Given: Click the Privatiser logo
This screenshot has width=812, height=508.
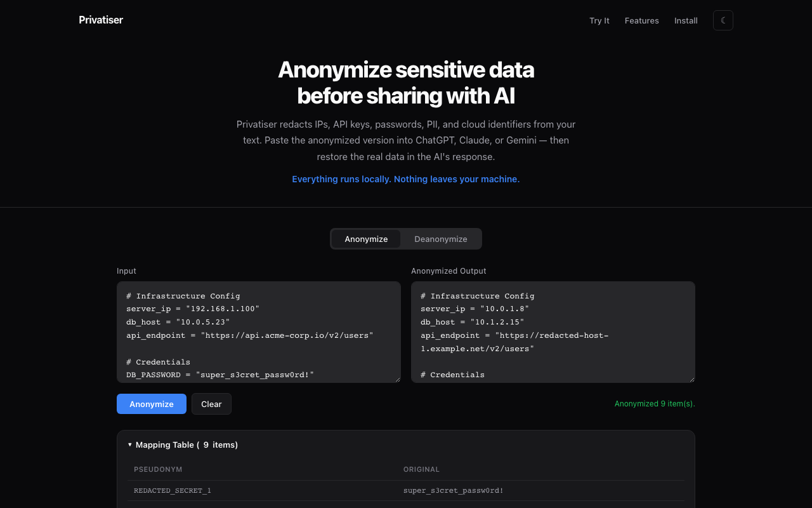Looking at the screenshot, I should pos(100,20).
